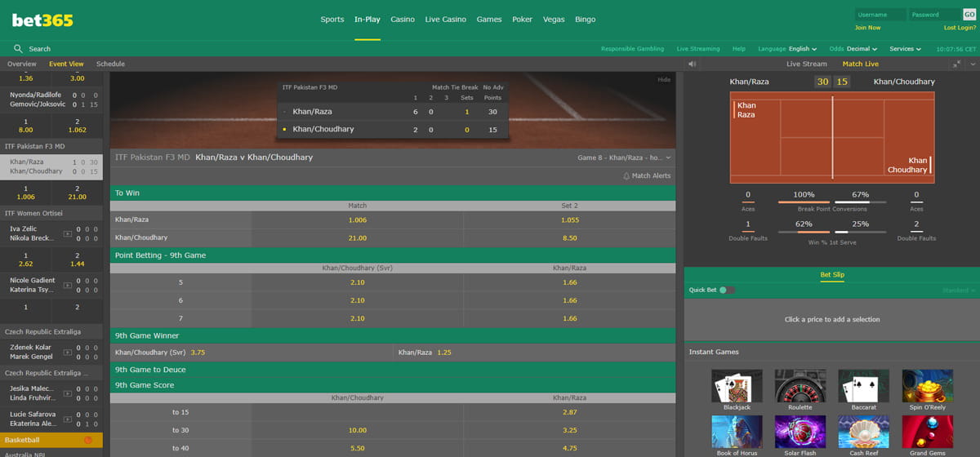Image resolution: width=980 pixels, height=457 pixels.
Task: Switch to the Overview tab
Action: pos(22,64)
